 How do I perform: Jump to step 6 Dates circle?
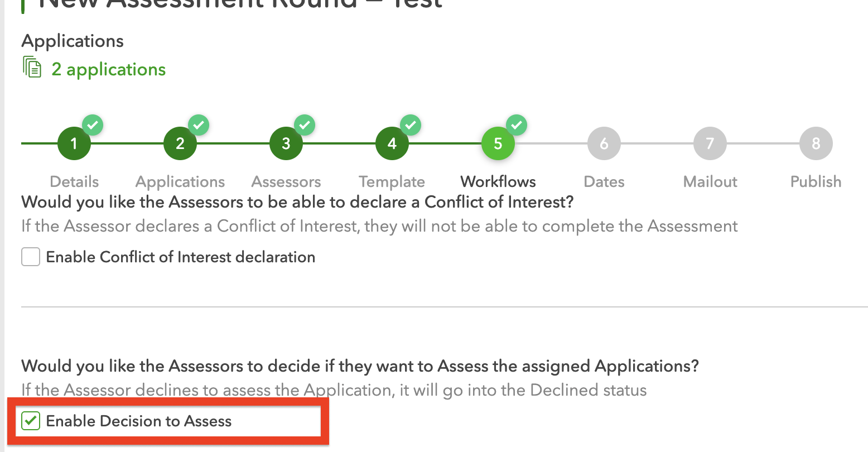[604, 143]
